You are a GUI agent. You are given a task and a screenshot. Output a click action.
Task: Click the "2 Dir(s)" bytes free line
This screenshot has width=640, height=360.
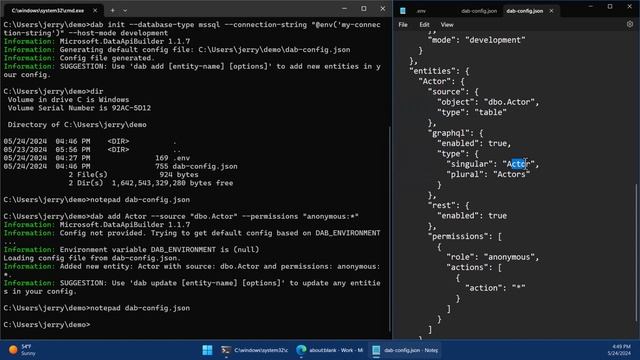click(151, 183)
